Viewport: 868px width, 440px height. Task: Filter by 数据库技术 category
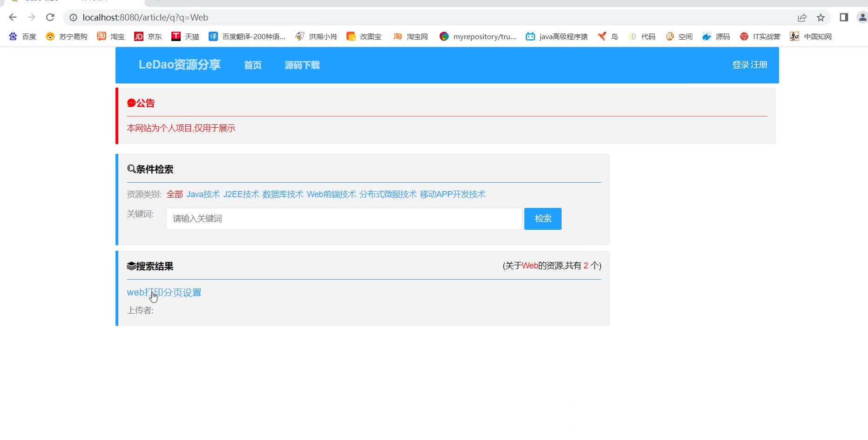283,194
